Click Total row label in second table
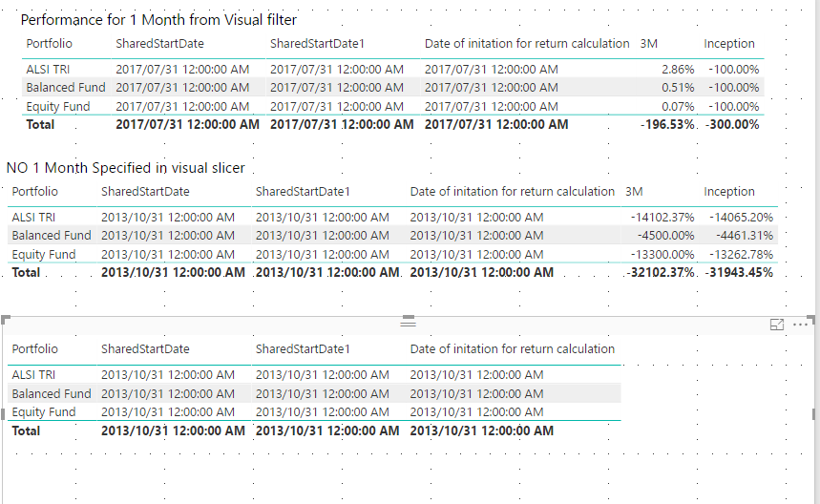Image resolution: width=820 pixels, height=504 pixels. click(x=26, y=272)
